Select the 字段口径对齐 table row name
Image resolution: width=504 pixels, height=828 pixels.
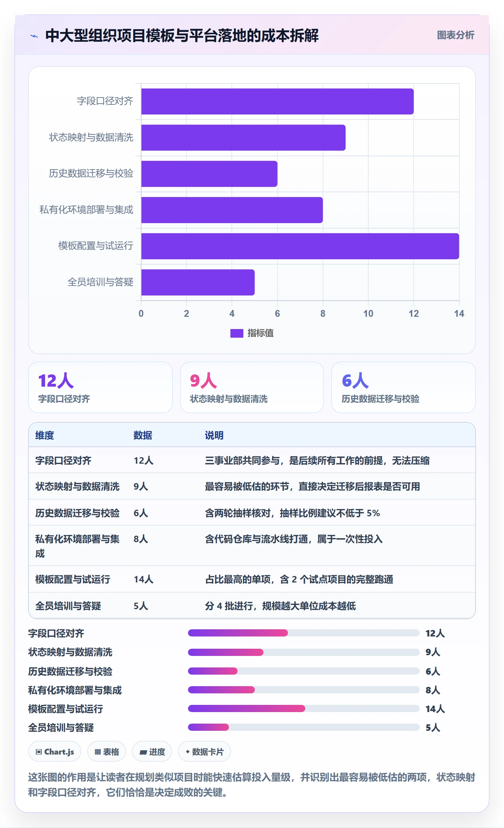63,460
